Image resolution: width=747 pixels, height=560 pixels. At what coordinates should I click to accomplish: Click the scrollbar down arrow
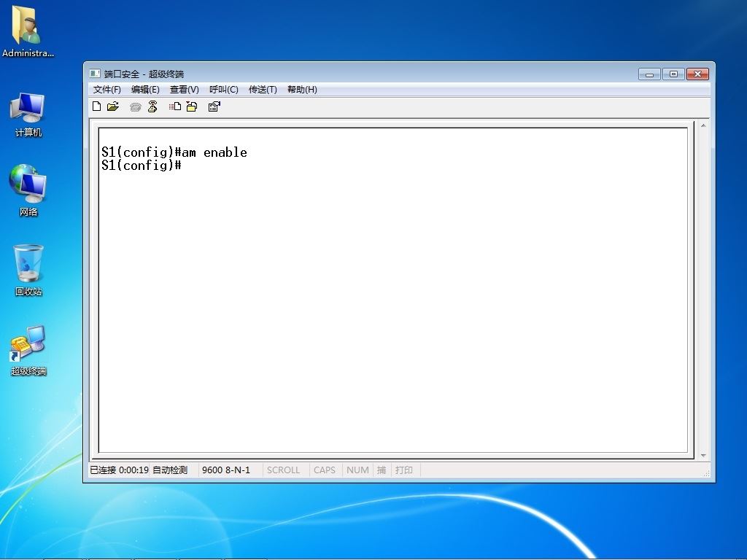[703, 456]
